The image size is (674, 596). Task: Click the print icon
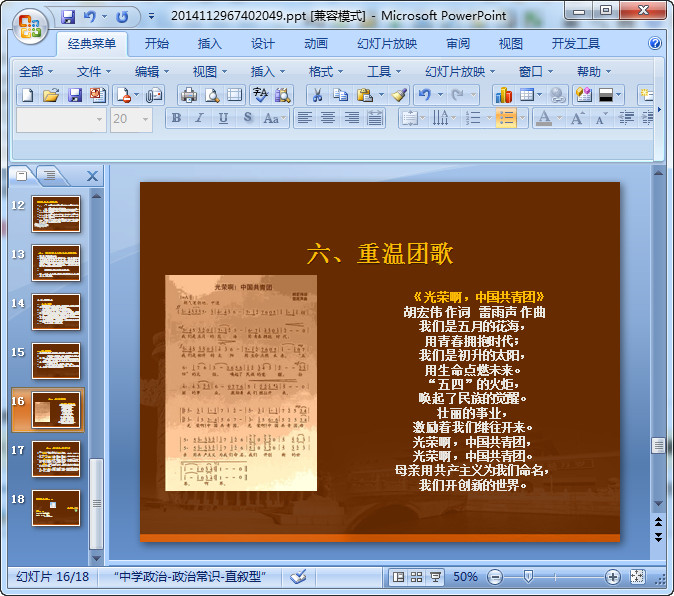[x=189, y=95]
